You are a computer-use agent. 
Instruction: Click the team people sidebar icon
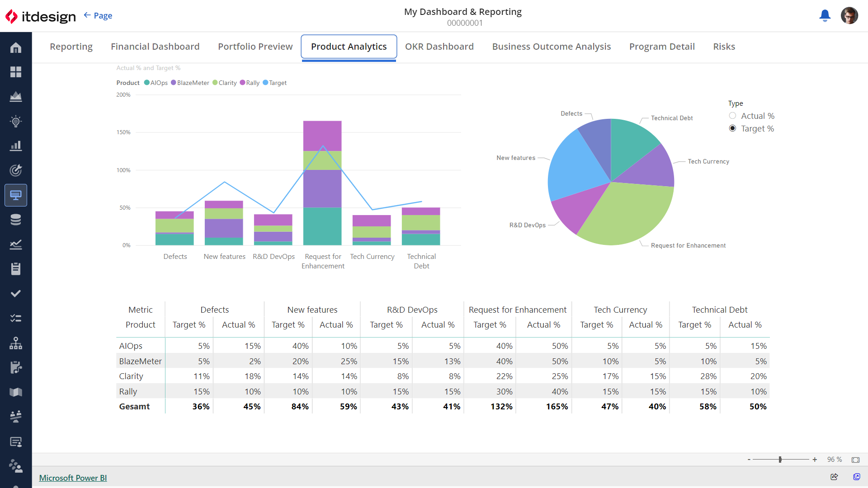(x=16, y=417)
